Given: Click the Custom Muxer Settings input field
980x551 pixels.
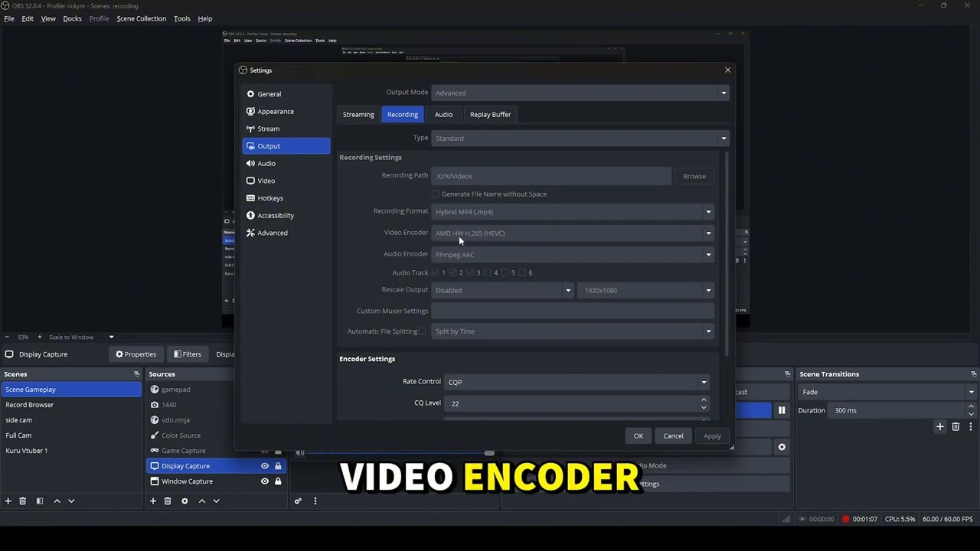Looking at the screenshot, I should (x=572, y=311).
